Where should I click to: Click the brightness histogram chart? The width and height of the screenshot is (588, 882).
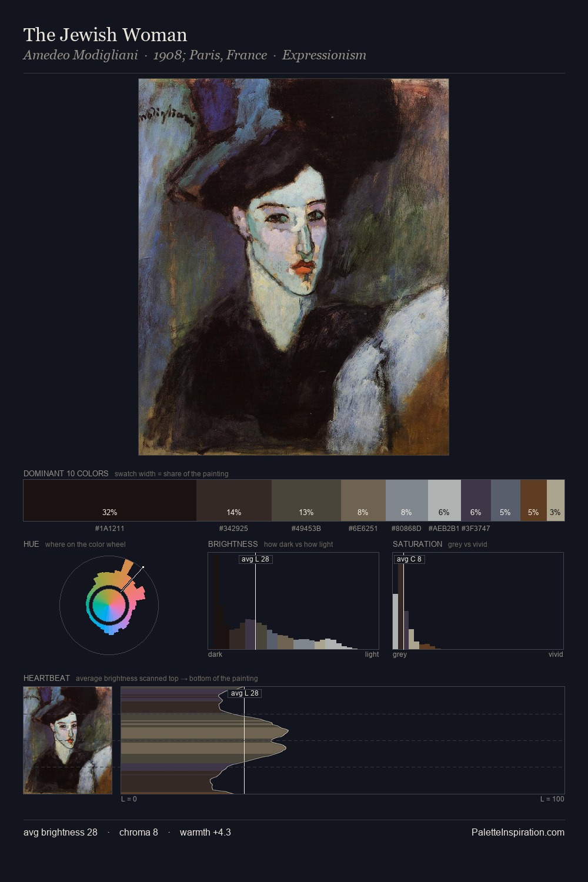click(293, 601)
